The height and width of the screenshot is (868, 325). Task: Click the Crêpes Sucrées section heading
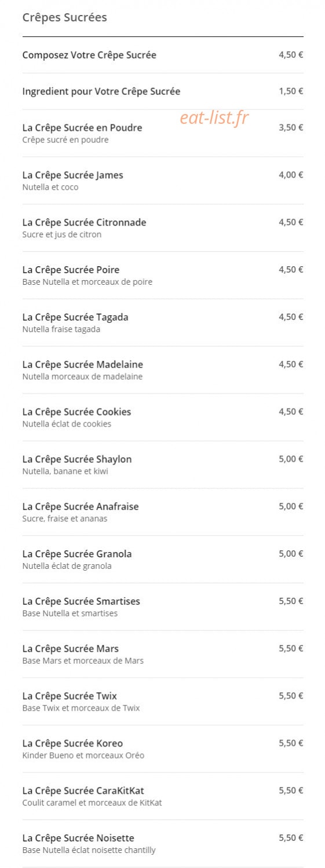tap(64, 17)
